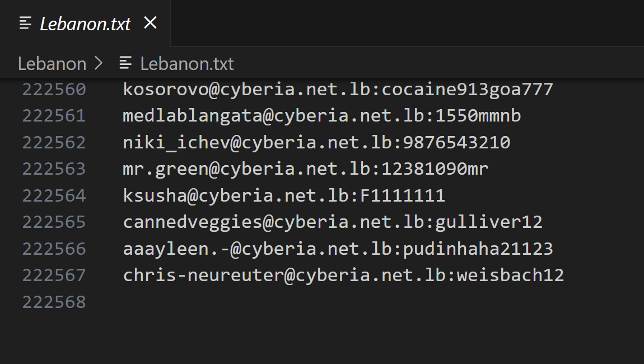Click line number 222564 in the gutter
644x364 pixels.
[x=54, y=196]
